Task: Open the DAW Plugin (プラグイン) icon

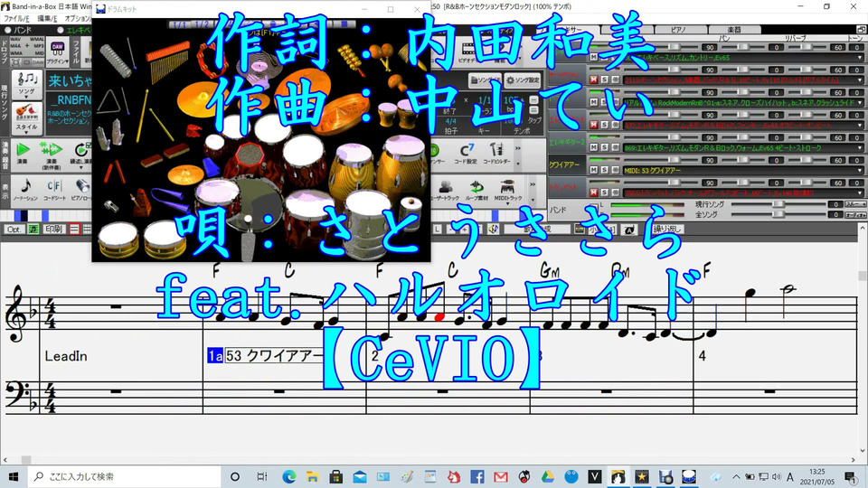Action: coord(58,52)
